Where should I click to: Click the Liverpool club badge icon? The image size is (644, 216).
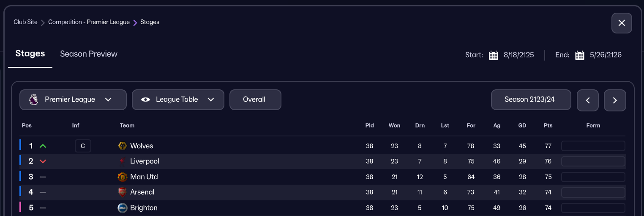coord(123,161)
